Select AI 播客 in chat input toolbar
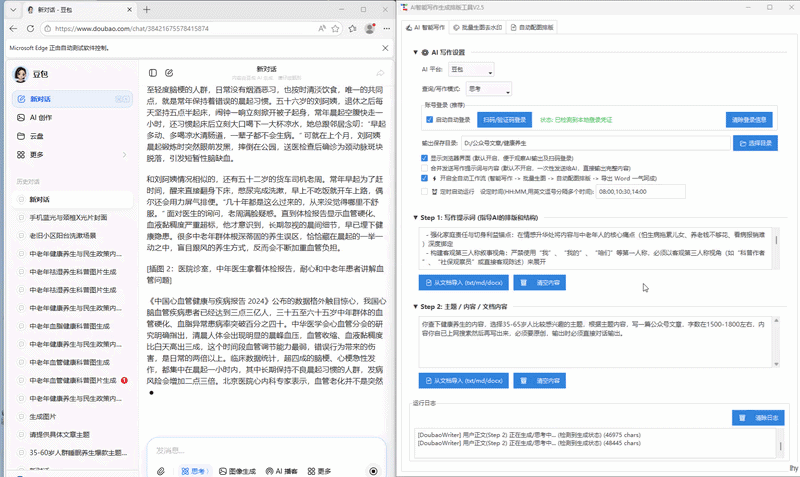 [282, 471]
